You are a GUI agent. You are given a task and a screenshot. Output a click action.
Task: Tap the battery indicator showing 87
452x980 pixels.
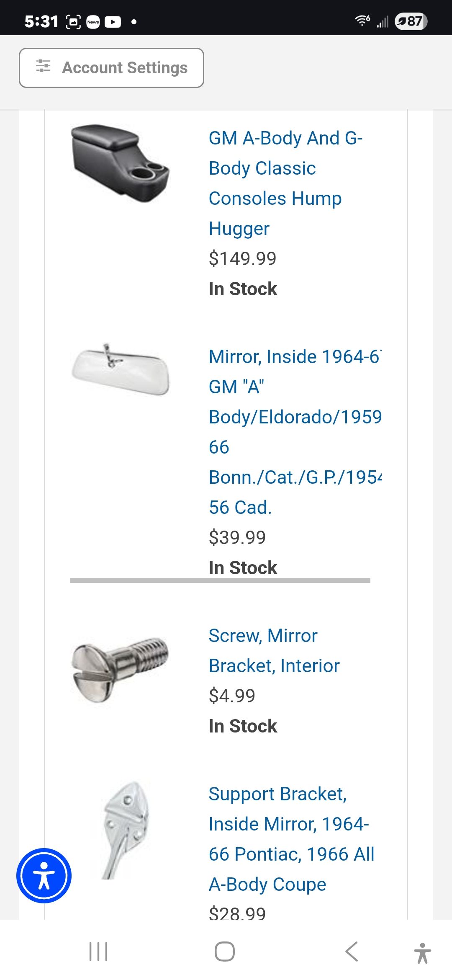pos(411,21)
